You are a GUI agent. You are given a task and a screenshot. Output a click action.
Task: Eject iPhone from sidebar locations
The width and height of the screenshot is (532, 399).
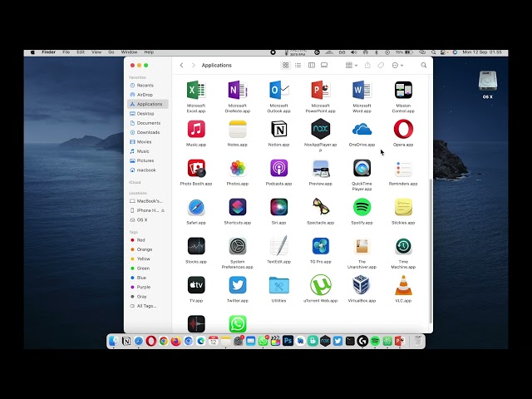(x=163, y=210)
